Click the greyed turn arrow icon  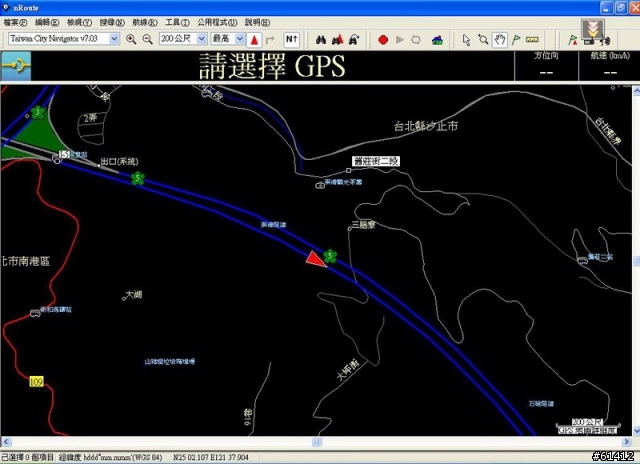[x=270, y=40]
